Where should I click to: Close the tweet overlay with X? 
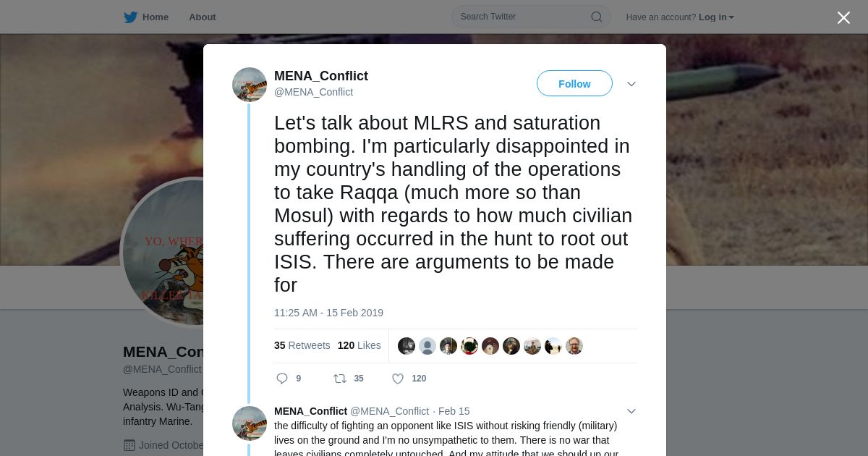(x=843, y=18)
